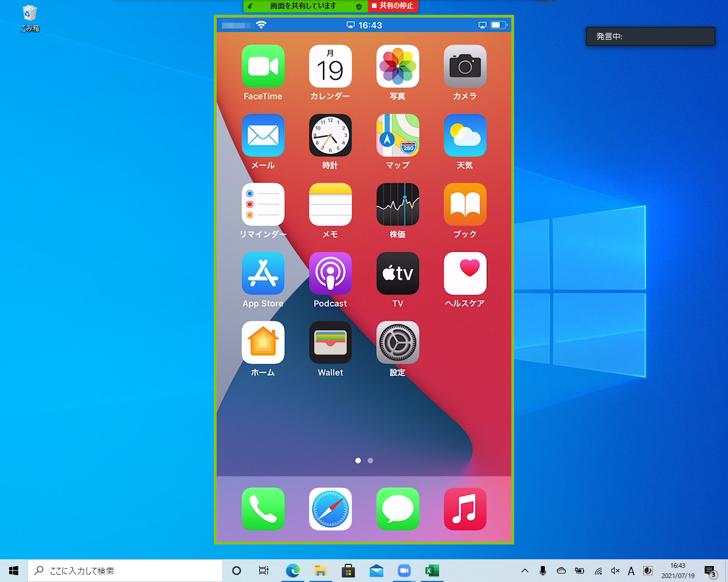
Task: Click 共有の停止 to stop sharing
Action: point(393,6)
